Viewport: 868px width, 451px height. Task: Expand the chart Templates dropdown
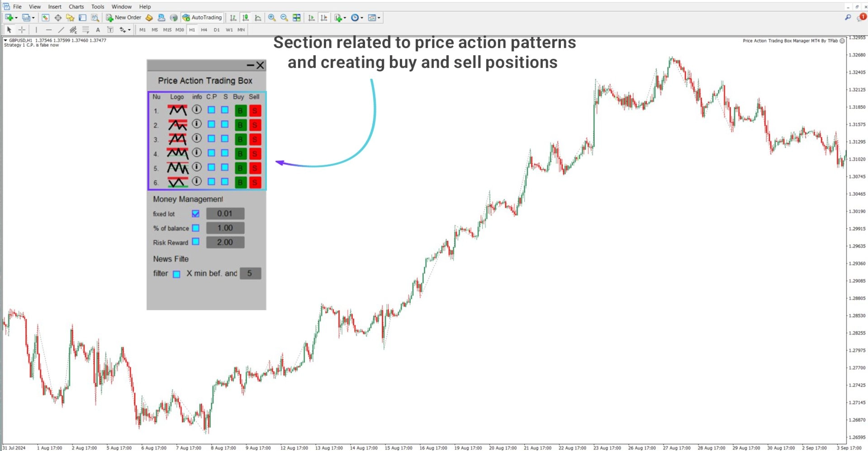(x=379, y=18)
